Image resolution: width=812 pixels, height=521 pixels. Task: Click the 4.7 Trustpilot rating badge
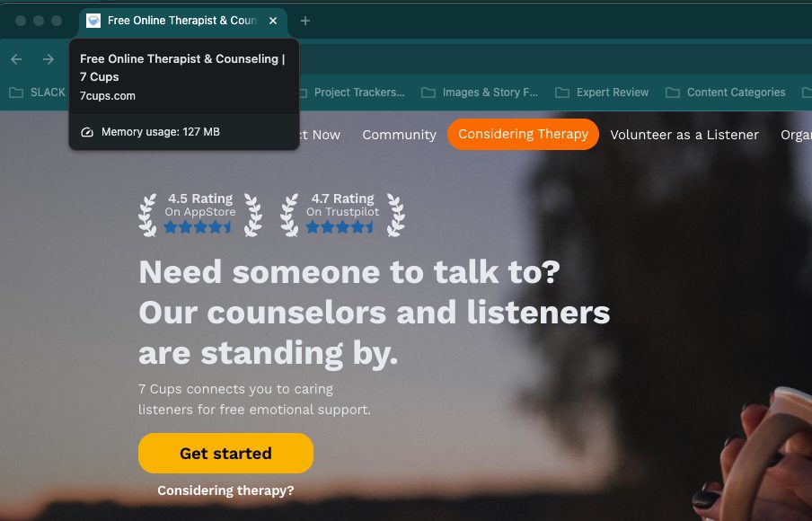342,215
